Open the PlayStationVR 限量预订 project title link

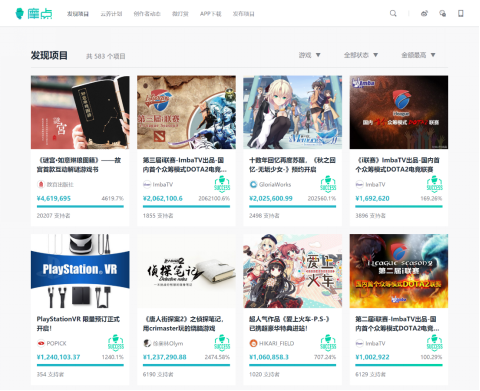tap(78, 324)
